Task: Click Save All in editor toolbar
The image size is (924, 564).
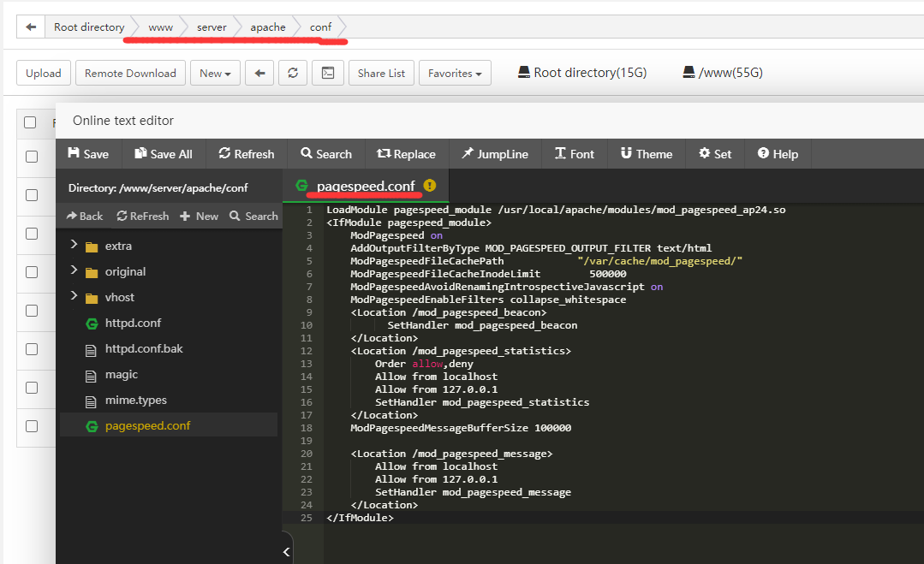Action: click(163, 154)
